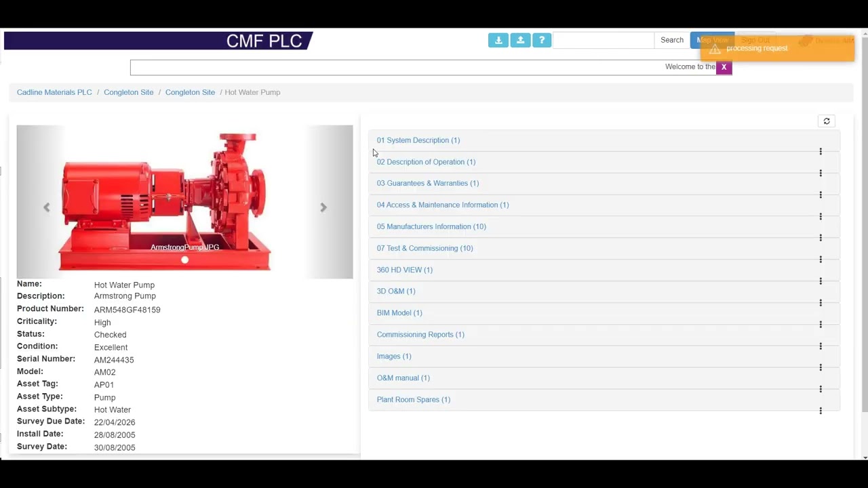Expand 05 Manufacturers Information (10) section
The height and width of the screenshot is (488, 868).
pos(431,226)
